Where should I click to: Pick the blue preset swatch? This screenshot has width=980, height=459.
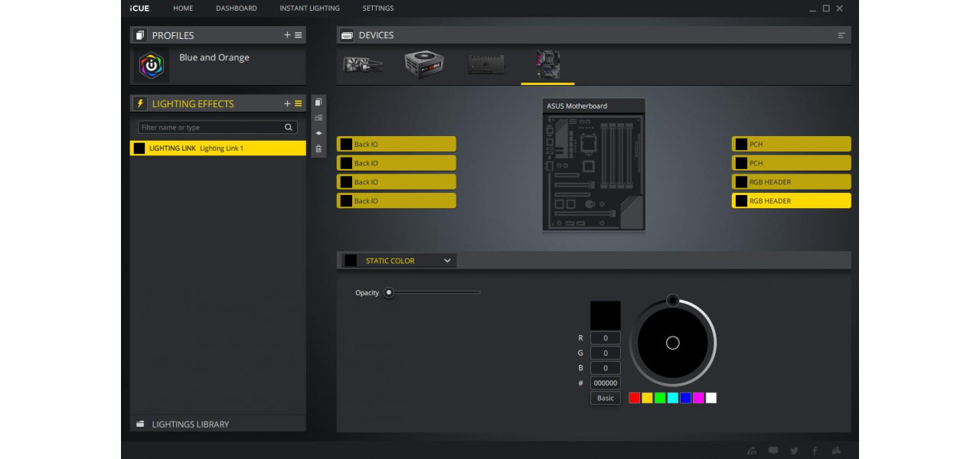(685, 398)
